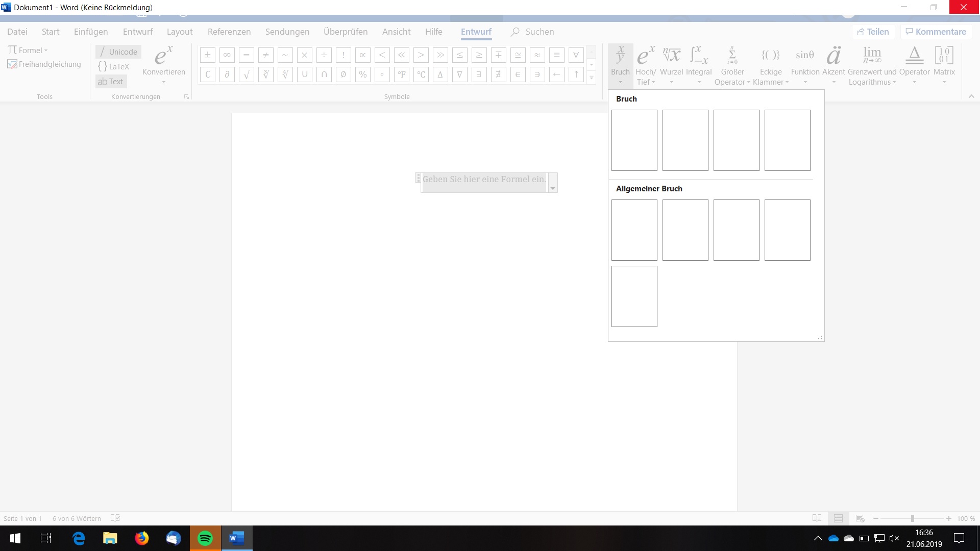Expand the Symbole gallery more arrow
This screenshot has height=551, width=980.
point(592,78)
